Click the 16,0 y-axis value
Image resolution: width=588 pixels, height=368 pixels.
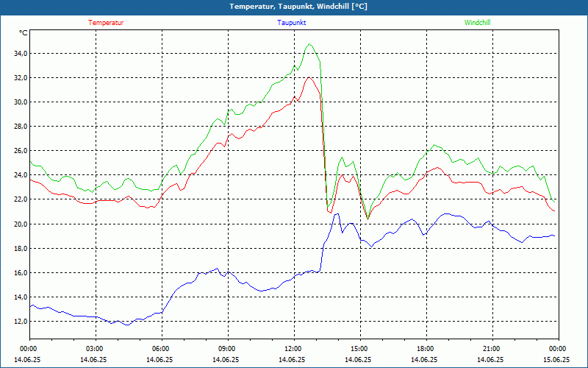pos(21,273)
